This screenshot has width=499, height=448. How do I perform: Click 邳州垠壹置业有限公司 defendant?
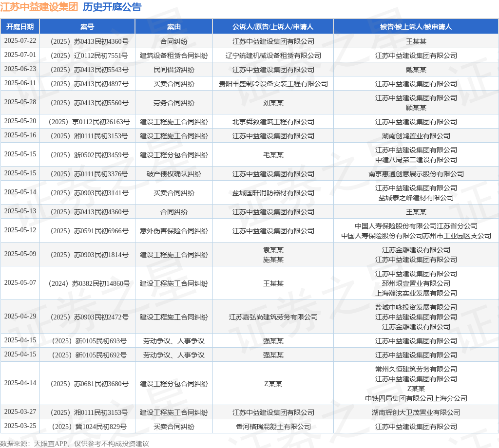(416, 283)
